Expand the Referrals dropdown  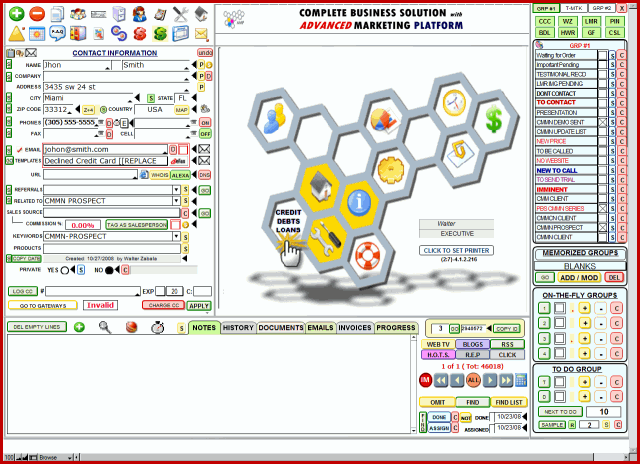174,188
